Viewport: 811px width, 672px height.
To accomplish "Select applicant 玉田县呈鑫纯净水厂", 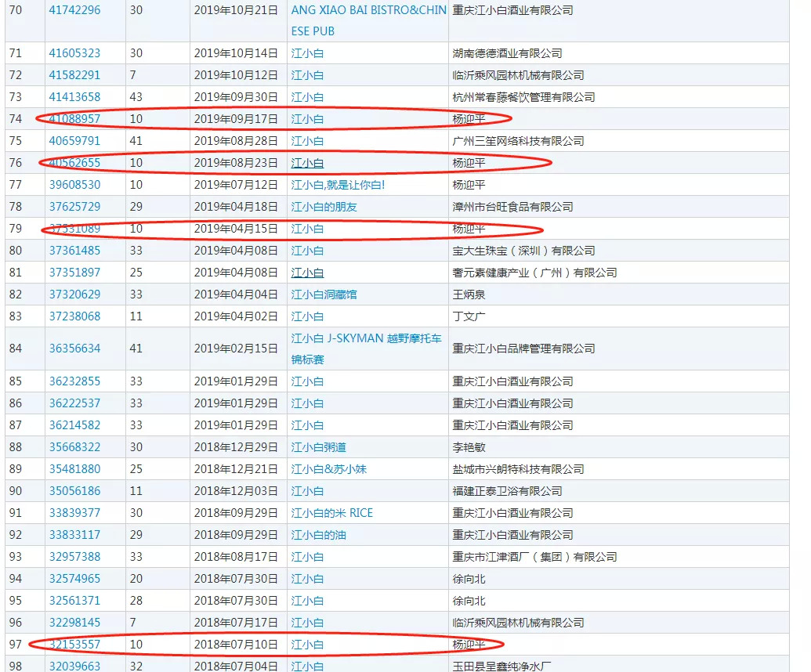I will tap(501, 666).
